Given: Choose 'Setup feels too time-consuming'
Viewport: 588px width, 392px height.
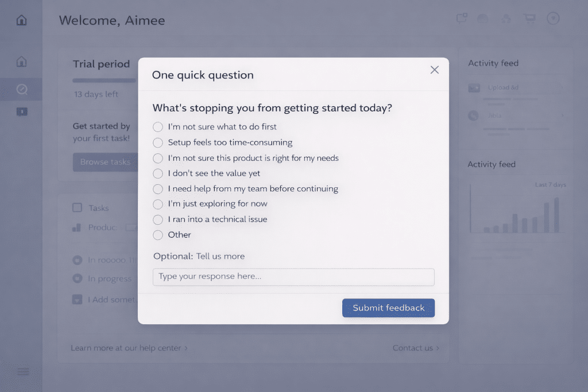Looking at the screenshot, I should (x=157, y=142).
